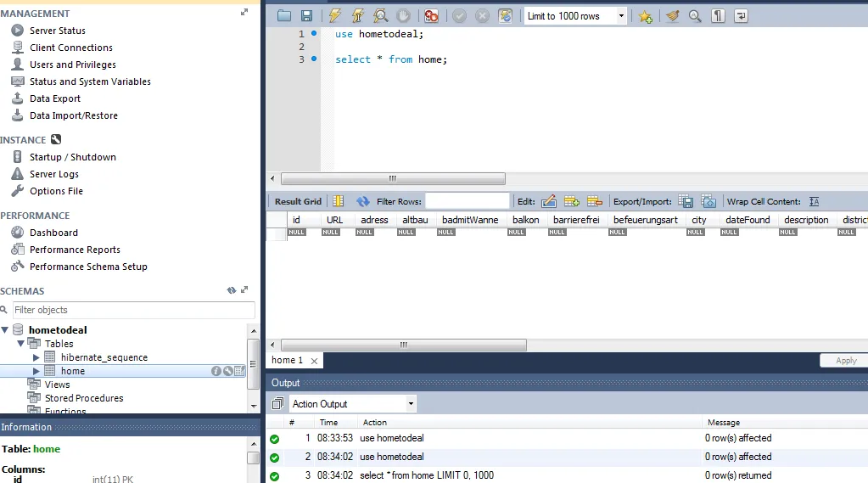Open Data Export

point(55,98)
